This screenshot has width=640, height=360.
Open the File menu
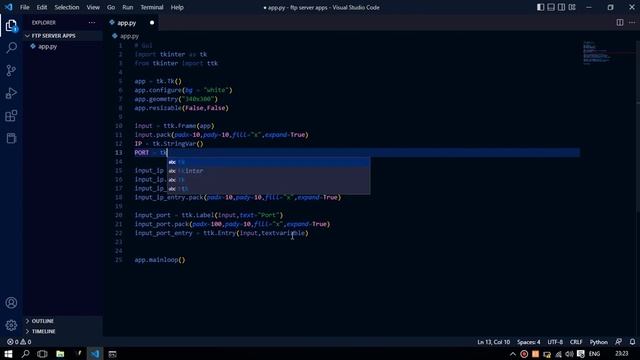pyautogui.click(x=24, y=7)
